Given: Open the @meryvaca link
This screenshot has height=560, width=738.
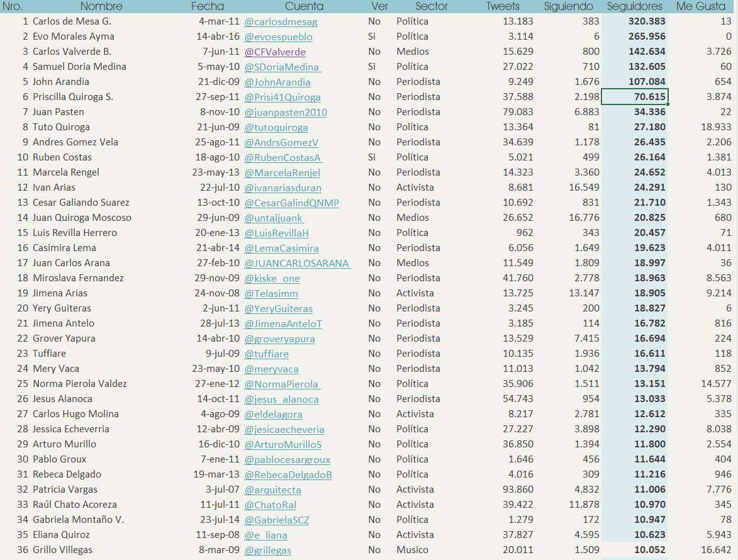Looking at the screenshot, I should [x=272, y=369].
